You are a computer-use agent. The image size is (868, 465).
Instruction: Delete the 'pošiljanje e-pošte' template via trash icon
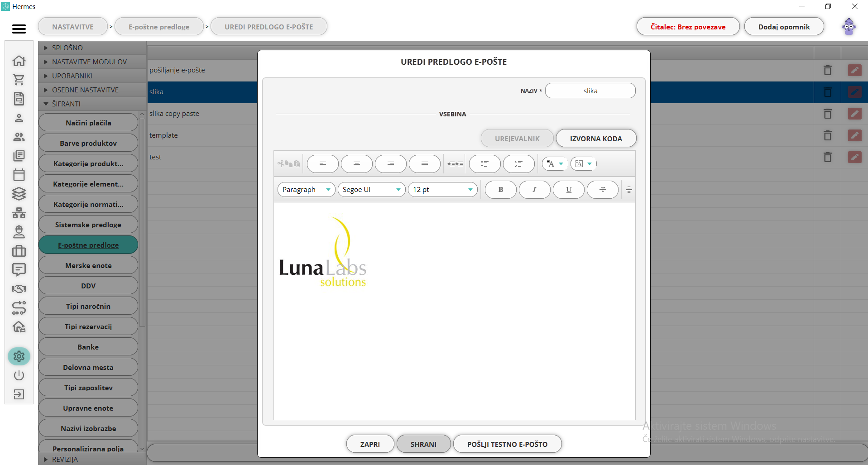(827, 70)
